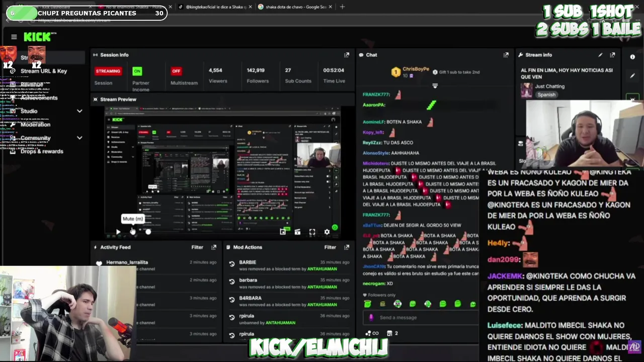Adjust the stream preview volume slider
The image size is (644, 362).
tap(148, 232)
